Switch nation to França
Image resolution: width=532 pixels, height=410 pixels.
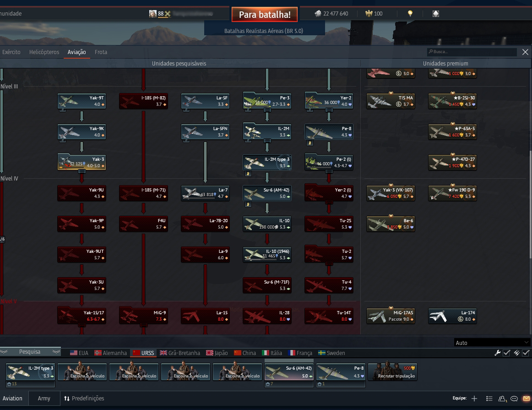pyautogui.click(x=300, y=353)
